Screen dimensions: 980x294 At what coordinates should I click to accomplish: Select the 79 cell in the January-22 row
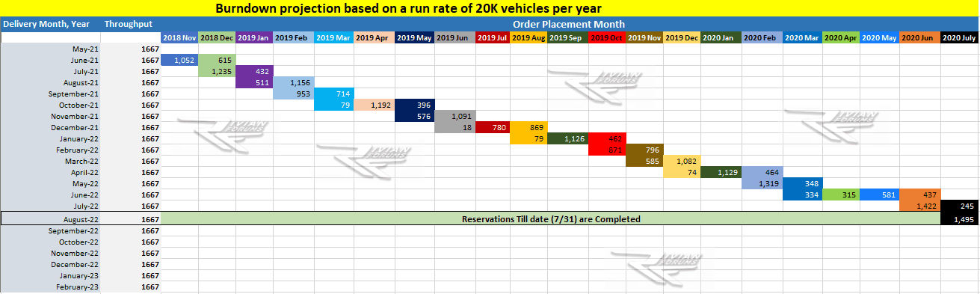[x=528, y=138]
